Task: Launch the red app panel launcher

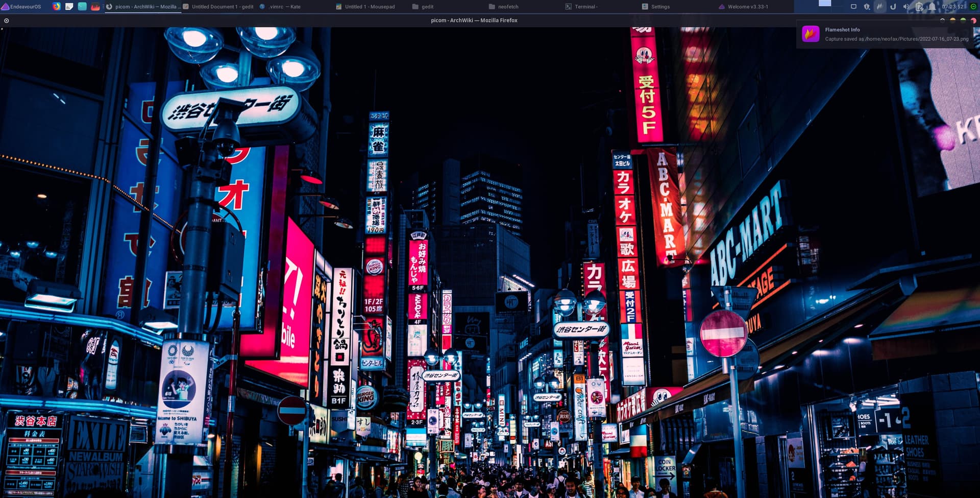Action: coord(95,7)
